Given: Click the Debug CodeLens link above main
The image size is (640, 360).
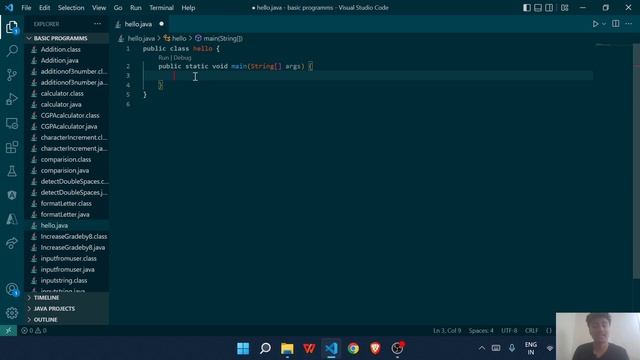Looking at the screenshot, I should (182, 58).
